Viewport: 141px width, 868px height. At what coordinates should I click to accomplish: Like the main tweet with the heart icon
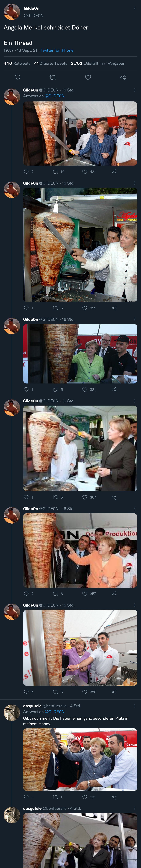(x=88, y=78)
